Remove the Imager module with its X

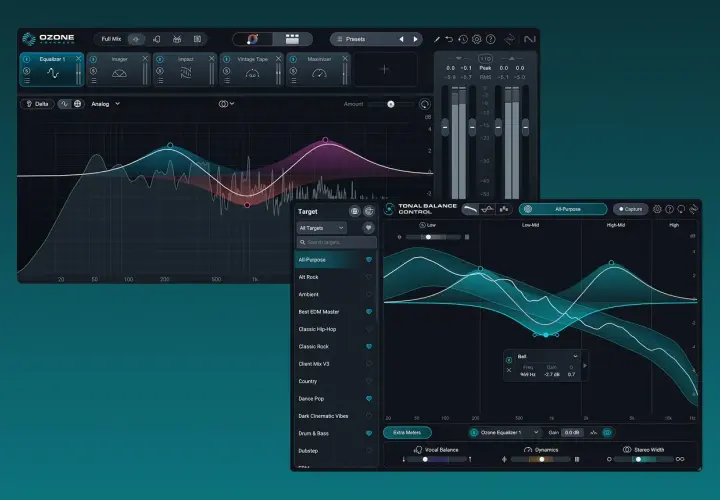click(145, 59)
